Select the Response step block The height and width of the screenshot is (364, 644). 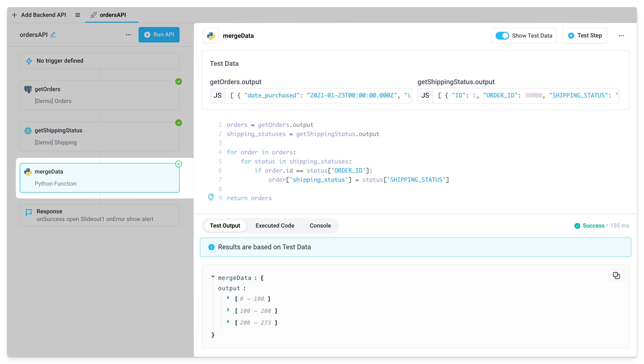point(100,215)
